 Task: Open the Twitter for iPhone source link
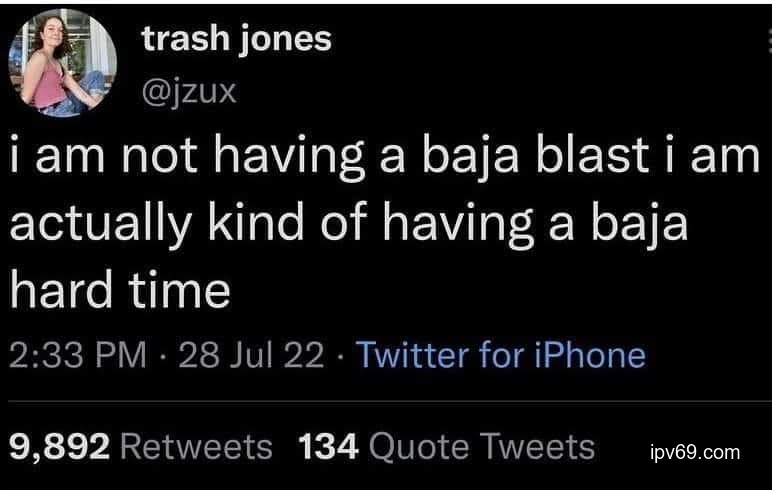click(x=501, y=355)
